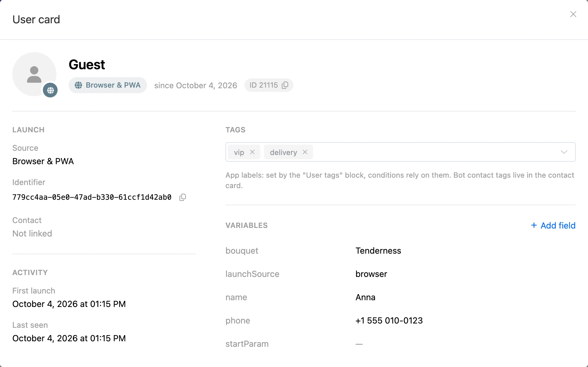Click the plus icon beside Add field
The image size is (588, 367).
coord(534,225)
